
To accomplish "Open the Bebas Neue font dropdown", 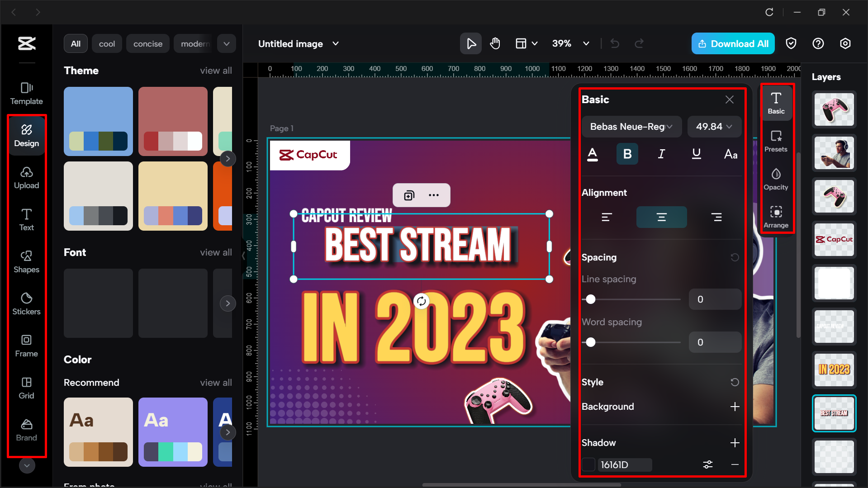I will [x=631, y=127].
